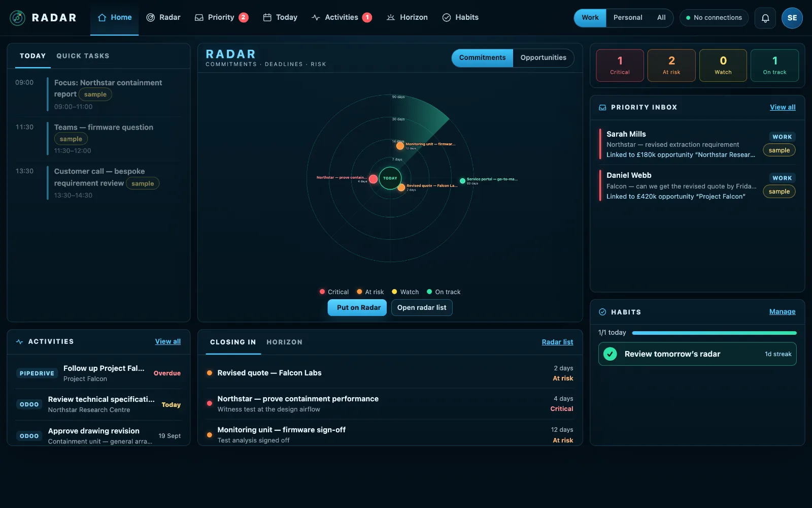Viewport: 812px width, 508px height.
Task: Click the Put on Radar button
Action: 357,308
